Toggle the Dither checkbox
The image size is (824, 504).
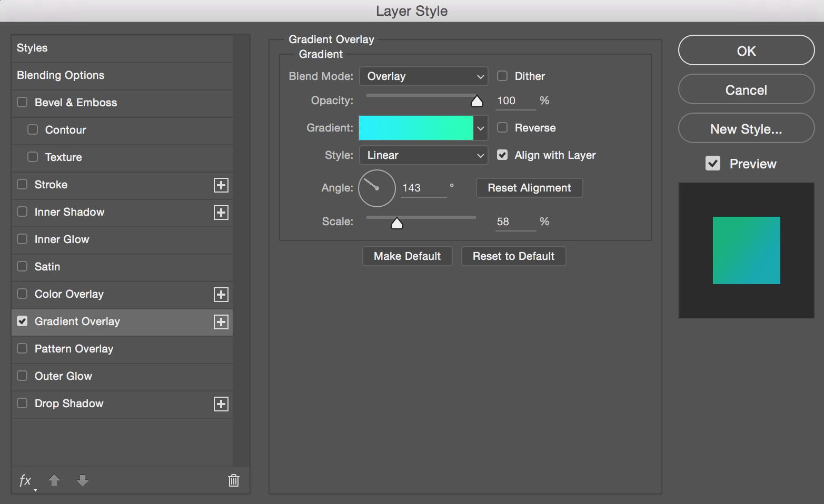coord(502,76)
